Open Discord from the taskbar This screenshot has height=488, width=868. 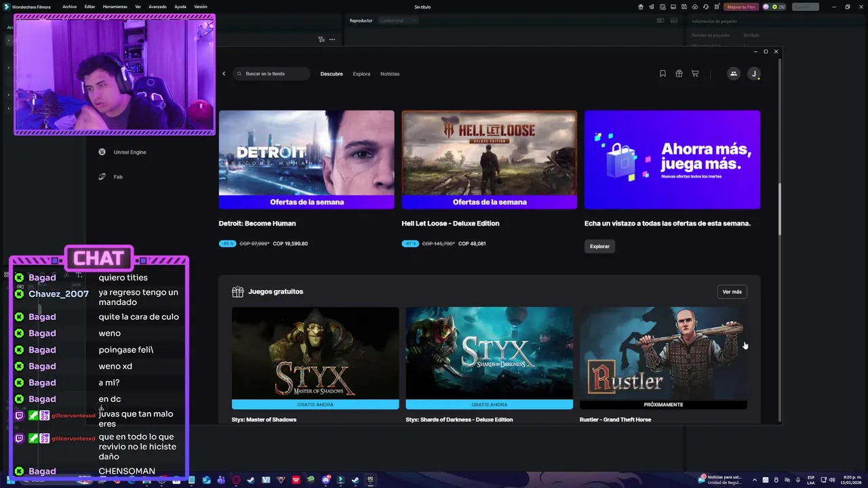326,480
